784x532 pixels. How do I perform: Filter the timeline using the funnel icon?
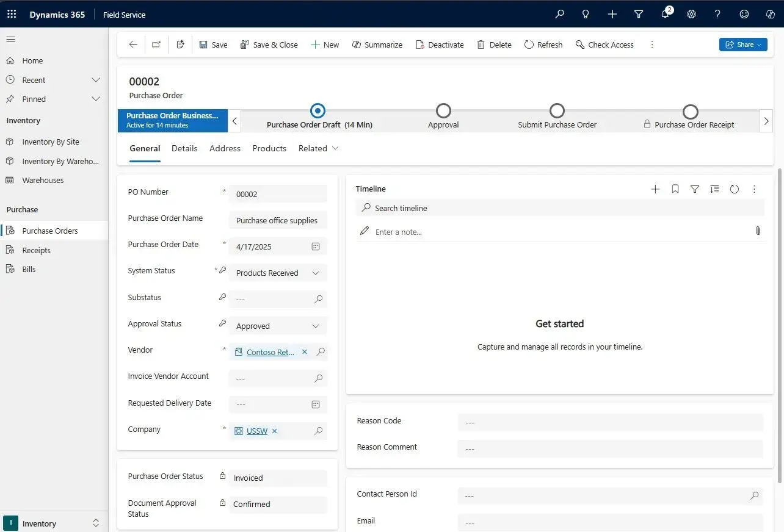pyautogui.click(x=695, y=189)
